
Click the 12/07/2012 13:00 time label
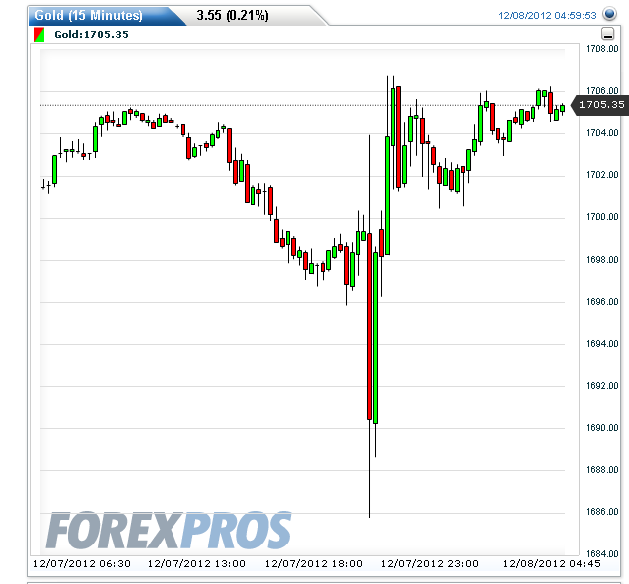[197, 564]
